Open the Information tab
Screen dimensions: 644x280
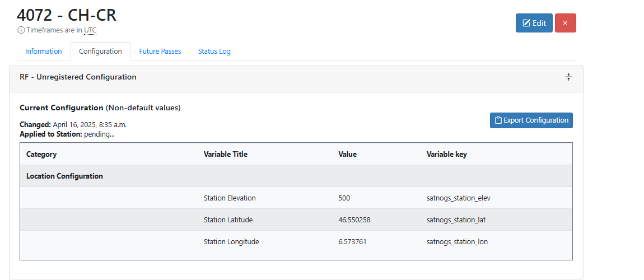point(44,52)
